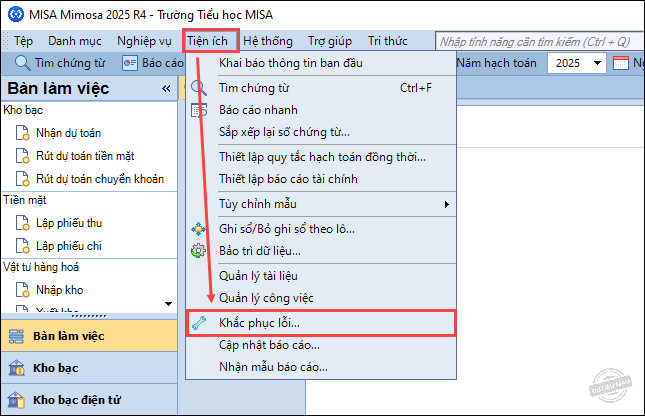Open Rút dự toán chuyển khoản shortcut
645x416 pixels.
coord(100,179)
